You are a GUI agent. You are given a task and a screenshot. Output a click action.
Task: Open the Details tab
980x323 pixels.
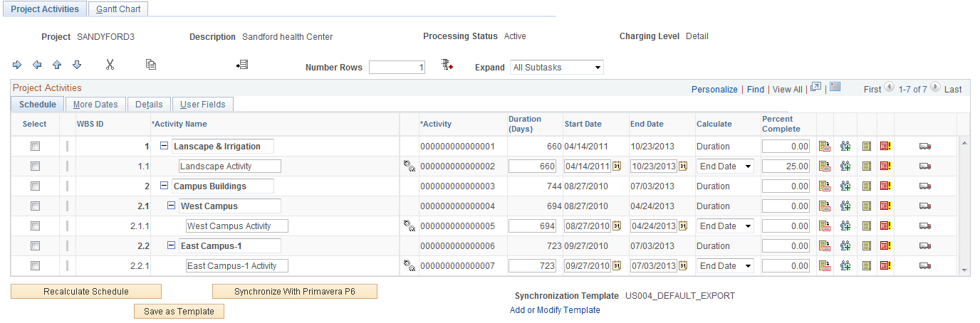149,104
